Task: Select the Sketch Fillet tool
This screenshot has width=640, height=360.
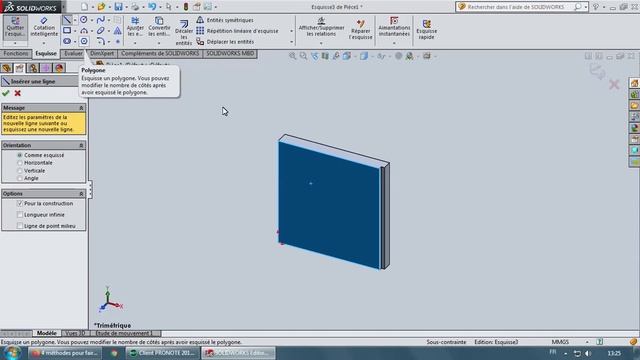Action: click(100, 41)
